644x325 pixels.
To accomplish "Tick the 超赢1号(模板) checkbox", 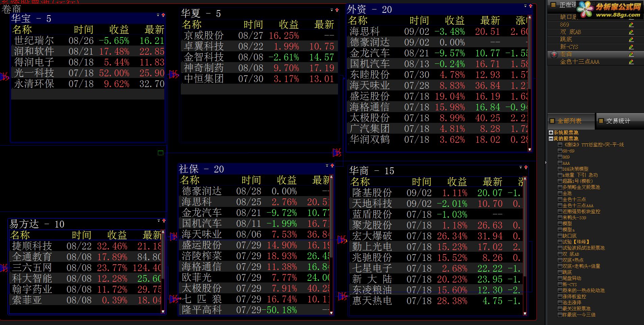I will click(x=560, y=181).
